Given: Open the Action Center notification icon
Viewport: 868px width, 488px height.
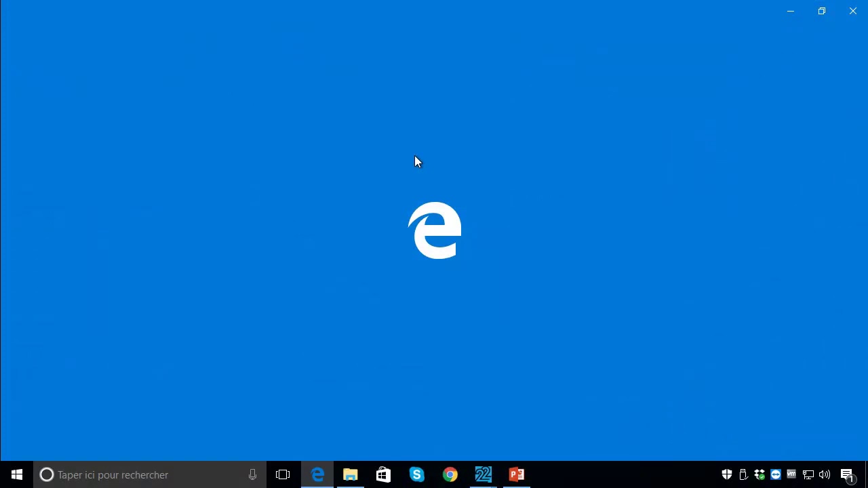Looking at the screenshot, I should [x=848, y=474].
